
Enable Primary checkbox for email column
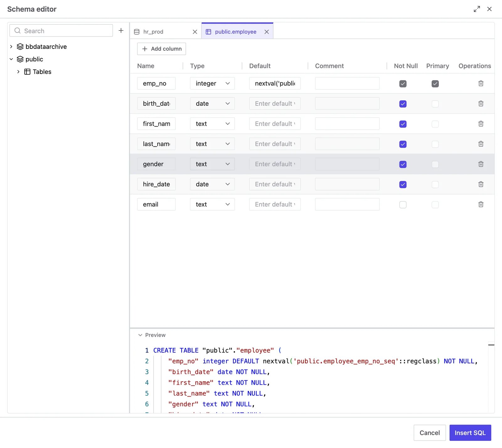pos(435,205)
